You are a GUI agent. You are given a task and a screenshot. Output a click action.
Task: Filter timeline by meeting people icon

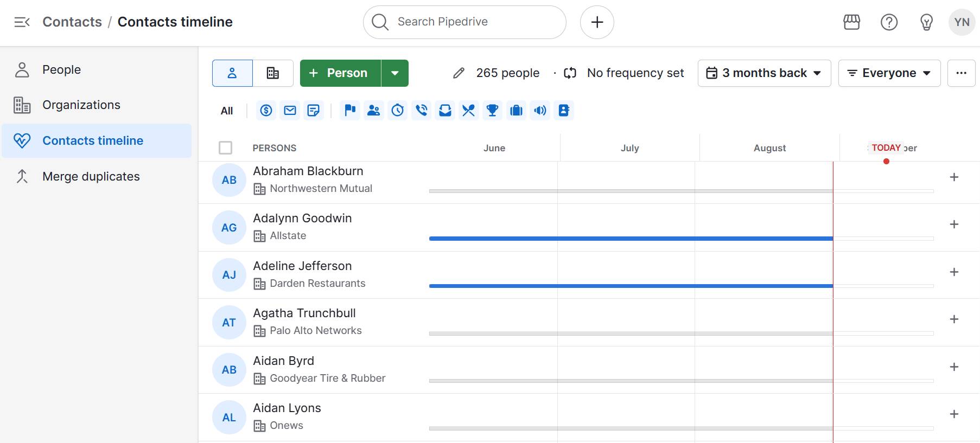[374, 111]
